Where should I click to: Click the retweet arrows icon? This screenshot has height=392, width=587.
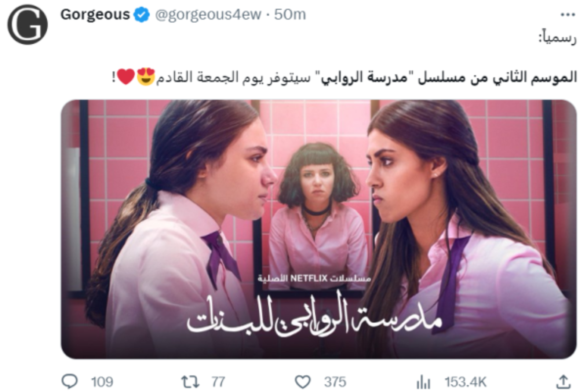pyautogui.click(x=190, y=382)
